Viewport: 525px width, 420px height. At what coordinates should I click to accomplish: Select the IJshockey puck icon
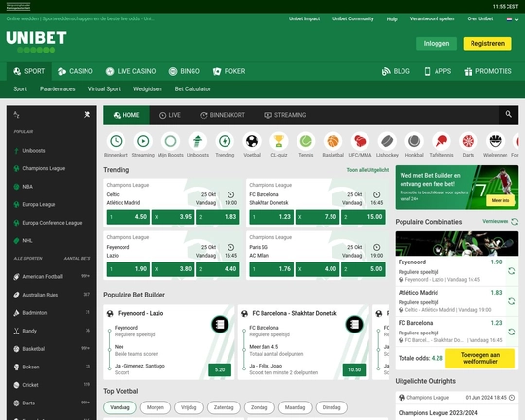(x=387, y=141)
